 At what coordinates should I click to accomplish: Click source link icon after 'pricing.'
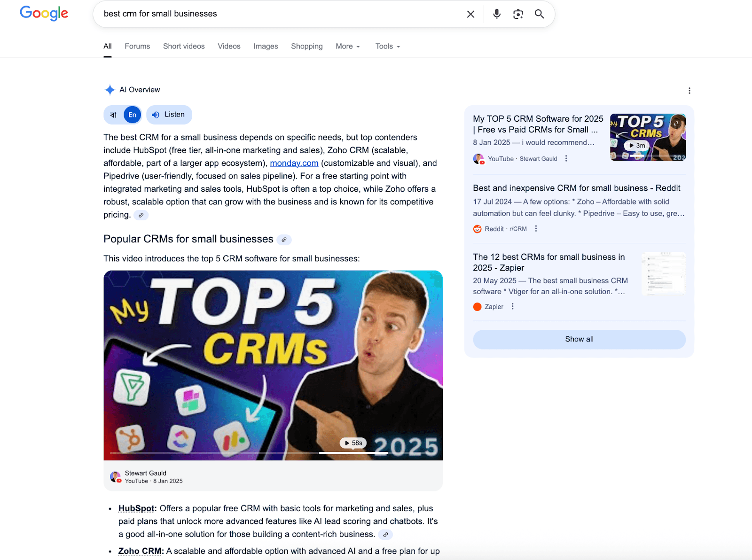[x=141, y=215]
